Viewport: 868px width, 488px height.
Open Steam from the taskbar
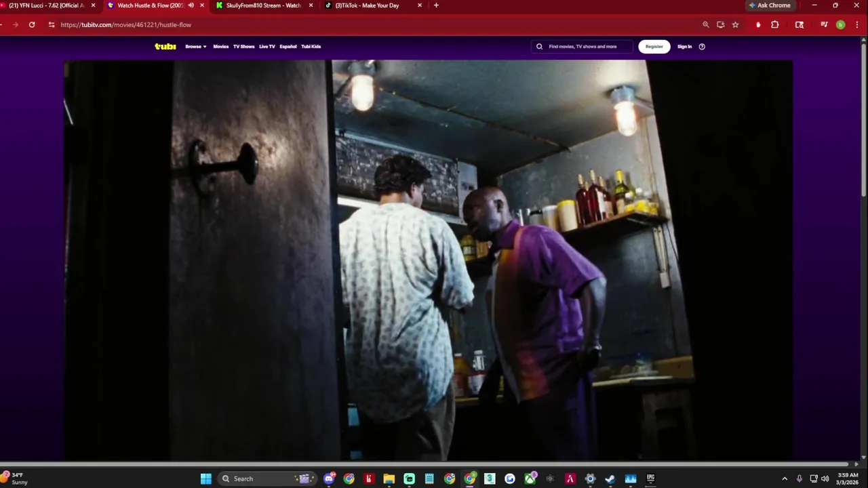[610, 479]
